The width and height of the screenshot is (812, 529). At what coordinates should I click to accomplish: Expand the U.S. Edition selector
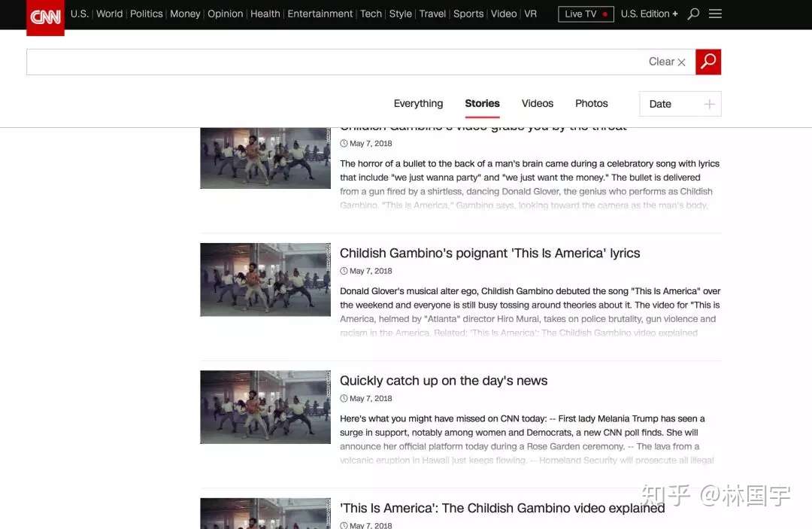(650, 14)
